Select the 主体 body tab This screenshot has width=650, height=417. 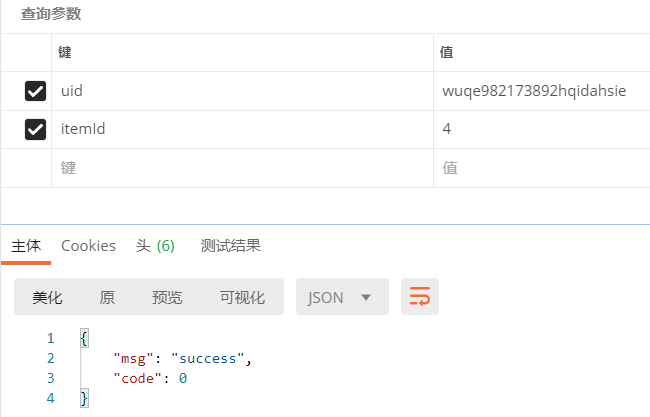coord(26,246)
